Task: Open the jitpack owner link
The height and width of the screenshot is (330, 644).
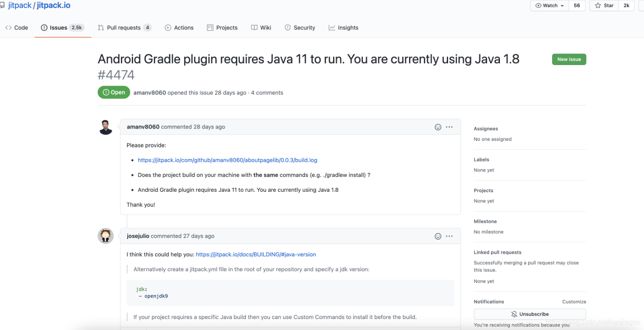Action: point(20,6)
